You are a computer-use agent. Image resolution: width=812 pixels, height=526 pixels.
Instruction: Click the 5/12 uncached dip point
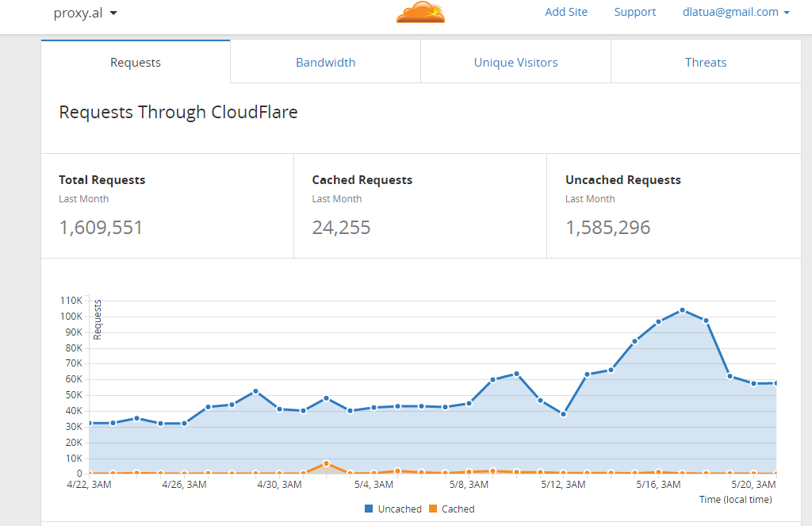click(x=563, y=414)
